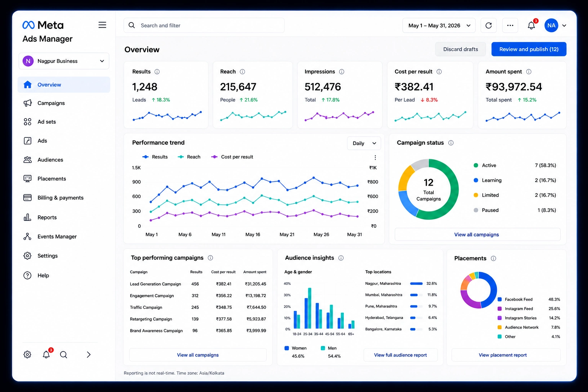The height and width of the screenshot is (392, 588).
Task: Click the search magnifier icon in search bar
Action: pyautogui.click(x=132, y=25)
